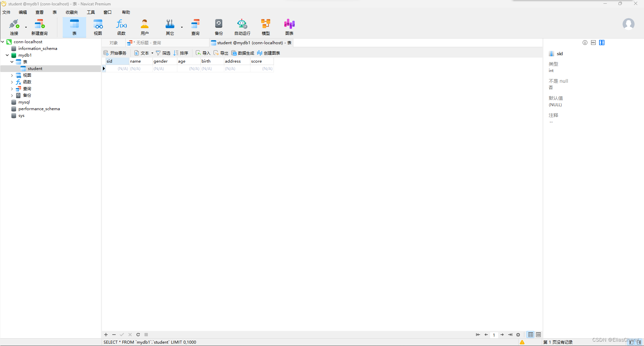Open the 帮助 menu

[x=126, y=12]
